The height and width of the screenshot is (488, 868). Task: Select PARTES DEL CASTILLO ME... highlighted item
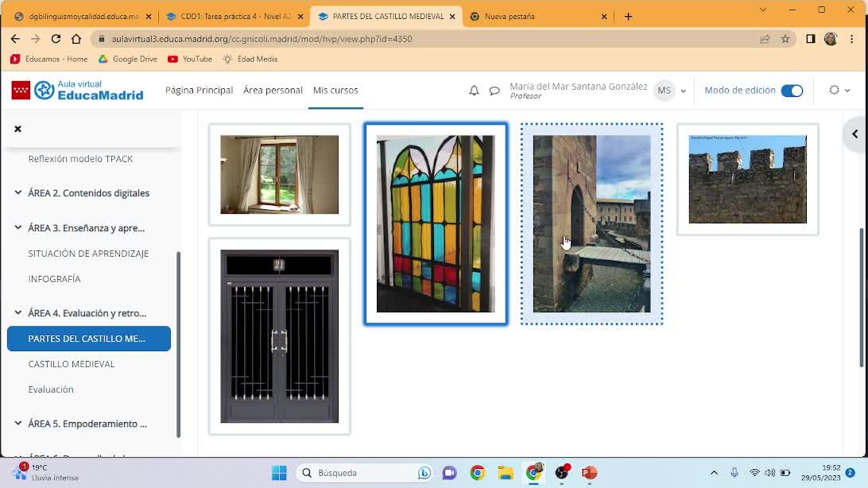click(88, 339)
